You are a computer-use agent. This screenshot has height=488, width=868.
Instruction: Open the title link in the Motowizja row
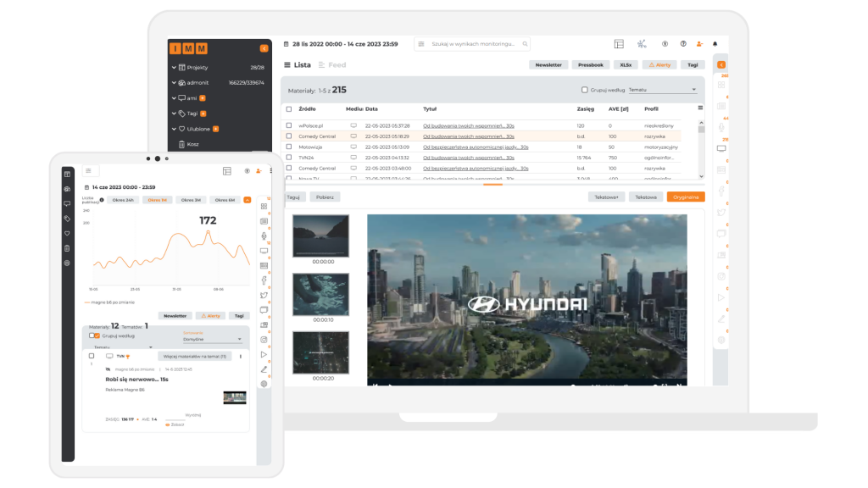476,147
